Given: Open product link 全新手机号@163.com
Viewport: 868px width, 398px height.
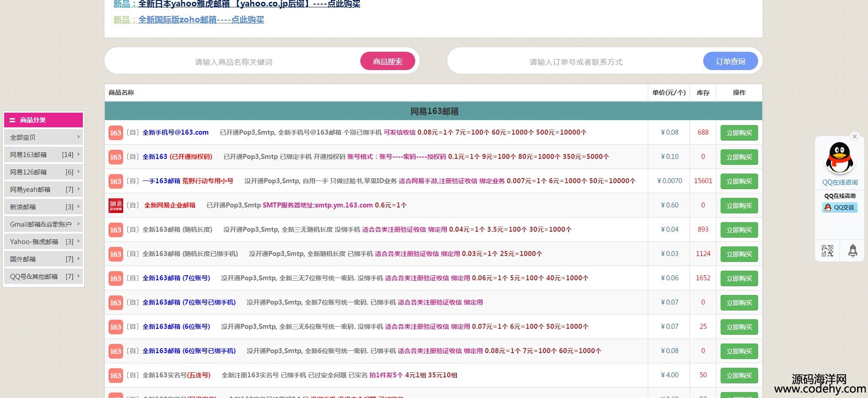Looking at the screenshot, I should click(x=175, y=132).
